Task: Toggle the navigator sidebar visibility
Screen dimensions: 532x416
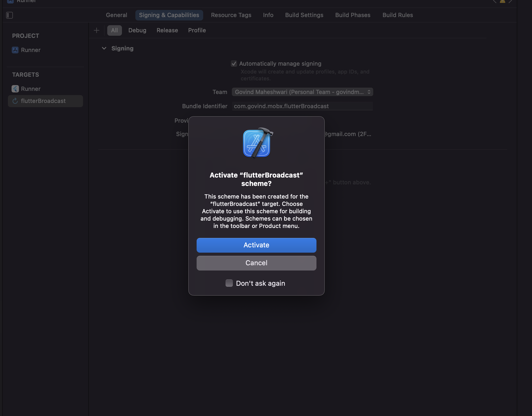Action: [x=10, y=15]
